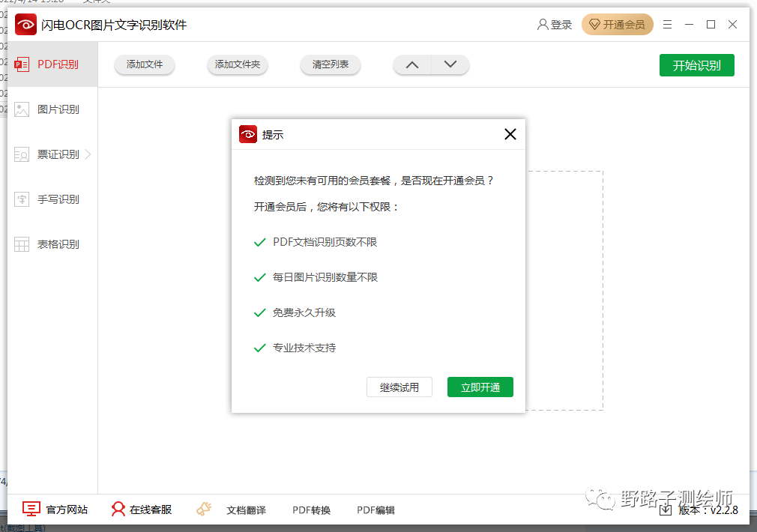Maximize the OCR window

coord(711,25)
